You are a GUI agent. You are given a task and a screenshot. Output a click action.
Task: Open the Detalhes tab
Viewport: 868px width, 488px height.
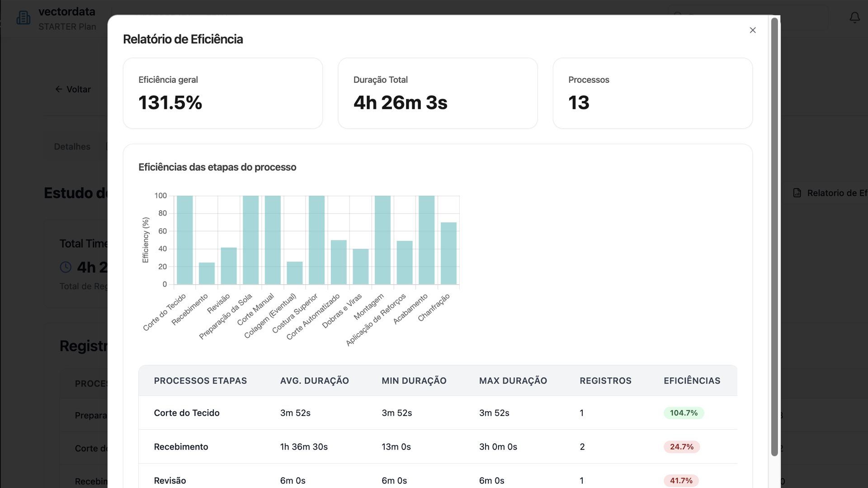coord(72,146)
